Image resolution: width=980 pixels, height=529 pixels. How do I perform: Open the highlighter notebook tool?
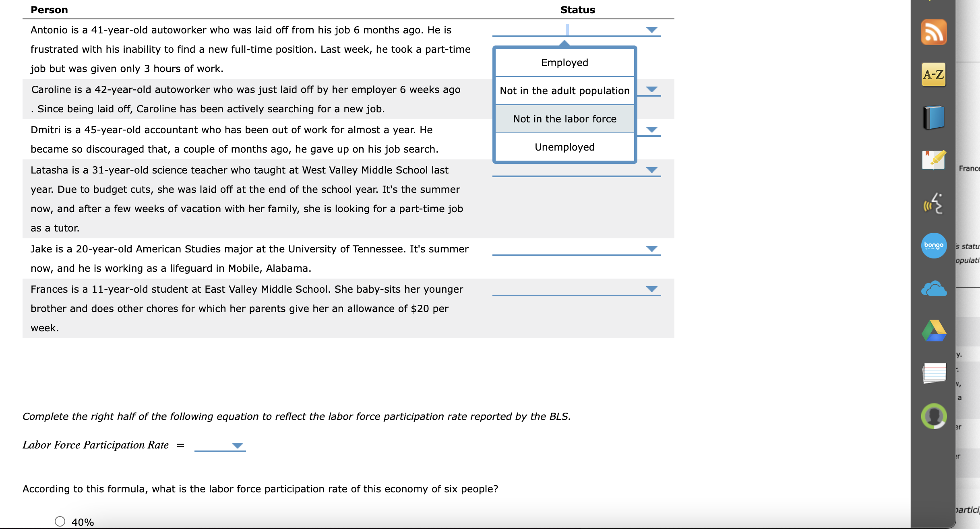pyautogui.click(x=934, y=160)
